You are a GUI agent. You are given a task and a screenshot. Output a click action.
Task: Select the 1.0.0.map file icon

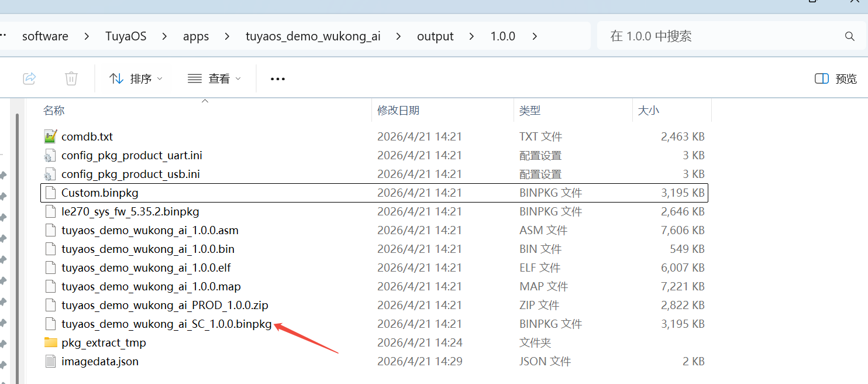point(51,286)
